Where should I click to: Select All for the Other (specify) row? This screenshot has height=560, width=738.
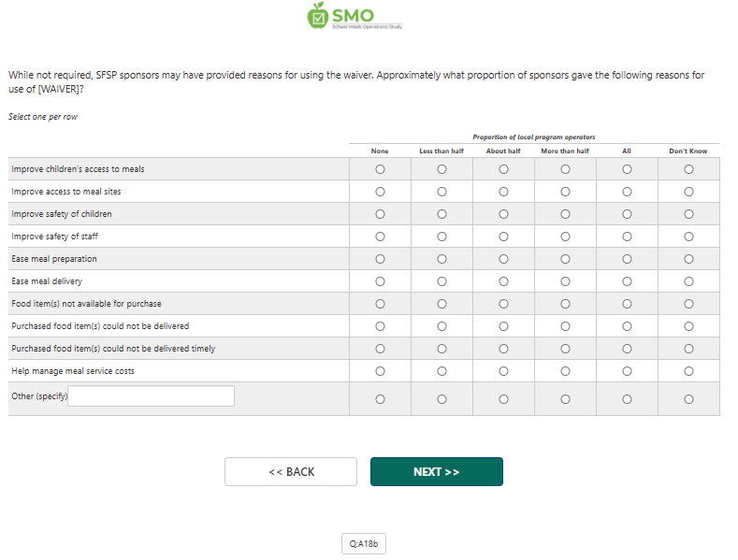(x=627, y=399)
